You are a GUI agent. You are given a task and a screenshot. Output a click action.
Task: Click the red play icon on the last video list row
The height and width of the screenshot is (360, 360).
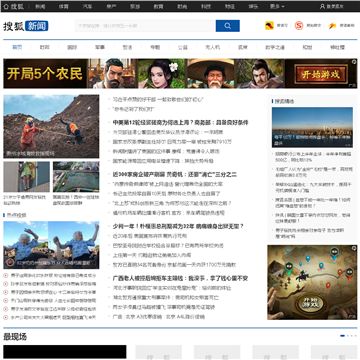6,318
